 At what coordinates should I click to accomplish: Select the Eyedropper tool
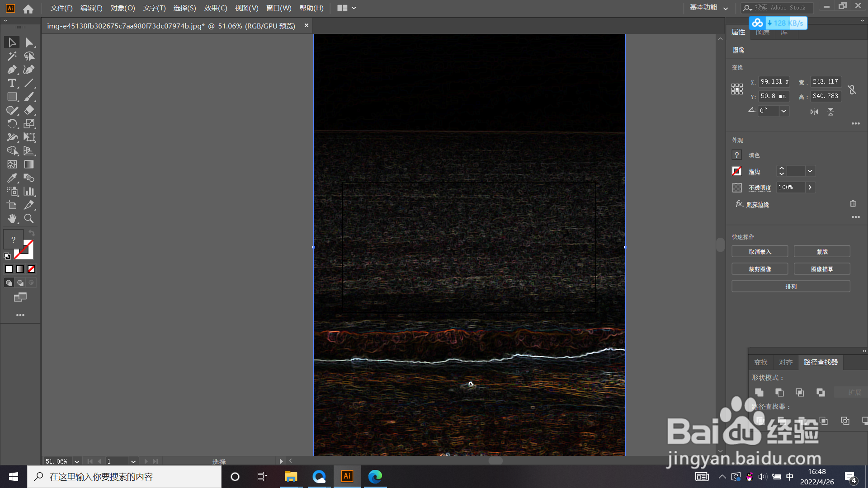click(12, 178)
